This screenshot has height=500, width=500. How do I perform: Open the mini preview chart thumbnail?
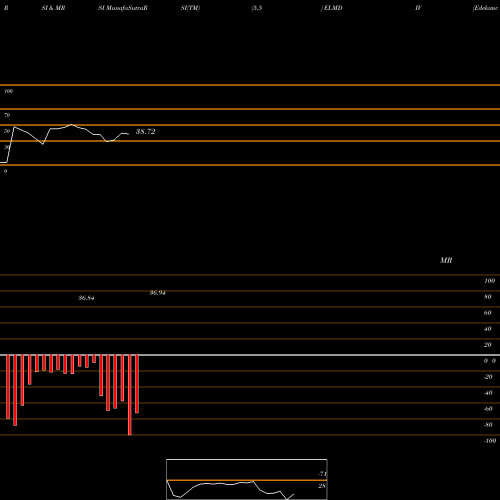[x=247, y=479]
